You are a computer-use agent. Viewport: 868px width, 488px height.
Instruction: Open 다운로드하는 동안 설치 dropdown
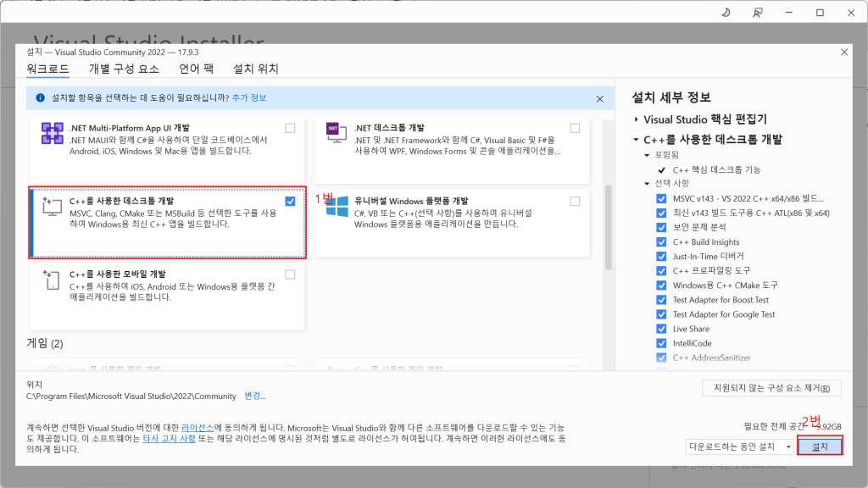739,446
